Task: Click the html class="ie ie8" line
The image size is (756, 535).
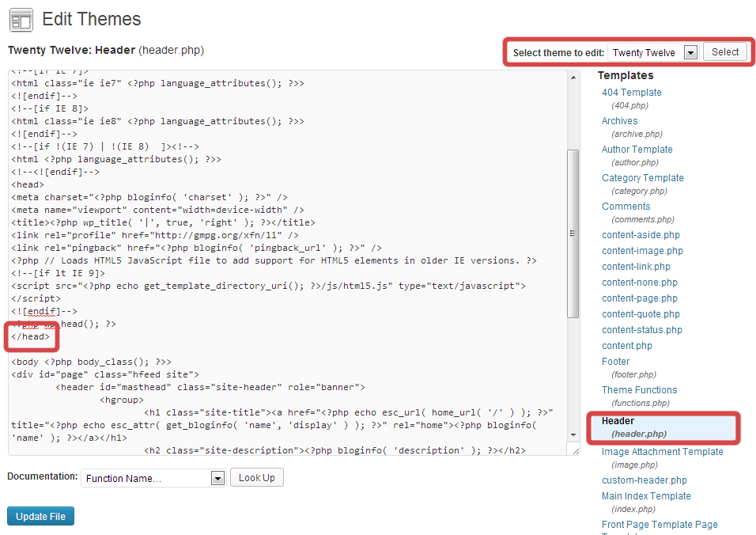Action: pyautogui.click(x=157, y=121)
